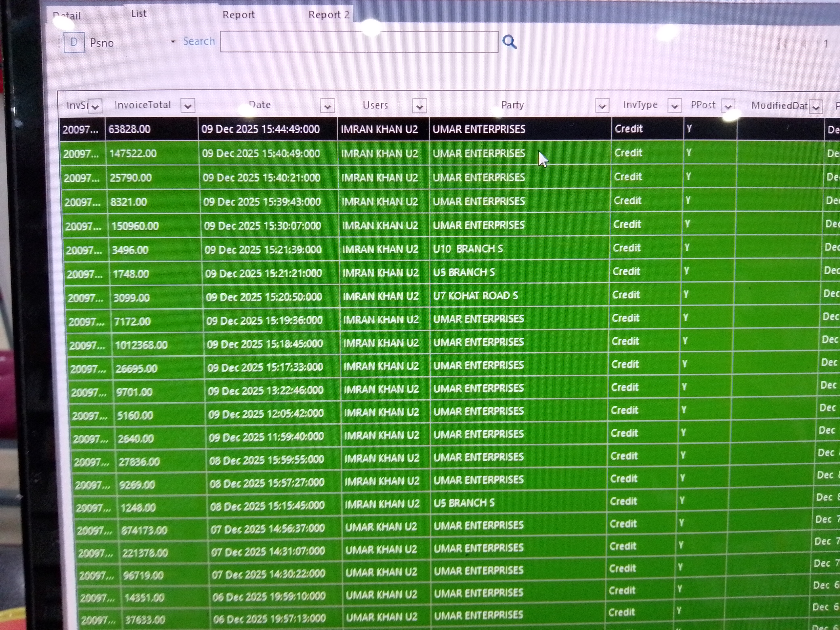Sort by the InvoiceTotal column header
Screen dimensions: 840x630
pyautogui.click(x=143, y=105)
